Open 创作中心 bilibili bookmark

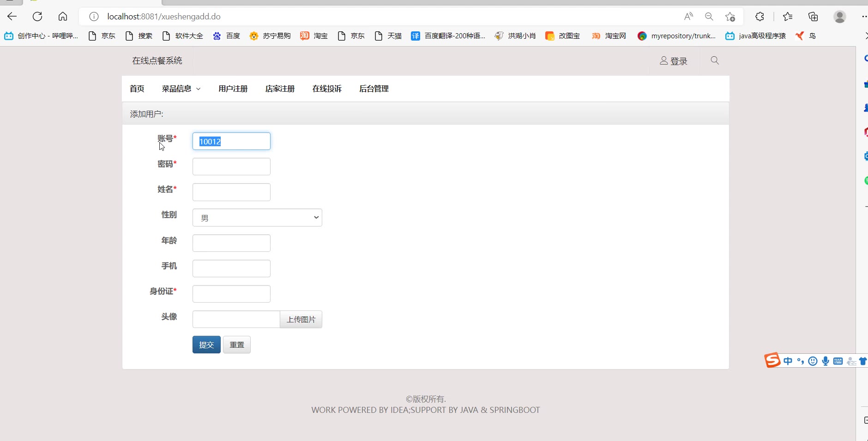click(x=41, y=36)
